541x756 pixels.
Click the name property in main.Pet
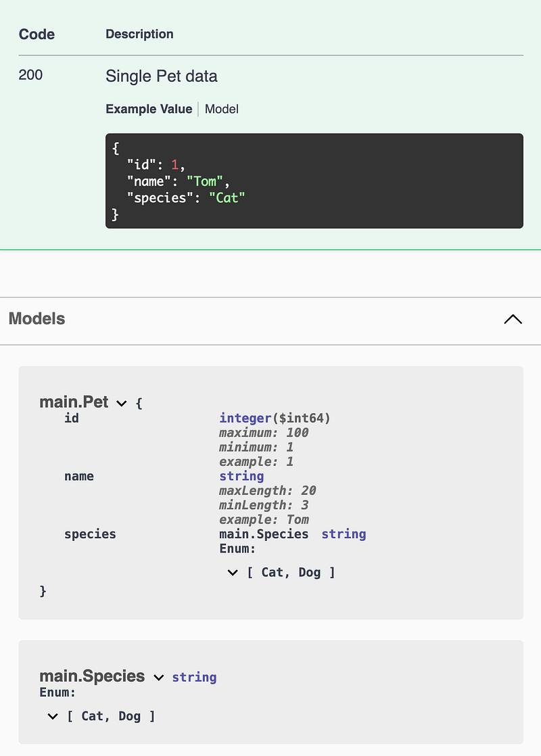pyautogui.click(x=79, y=476)
